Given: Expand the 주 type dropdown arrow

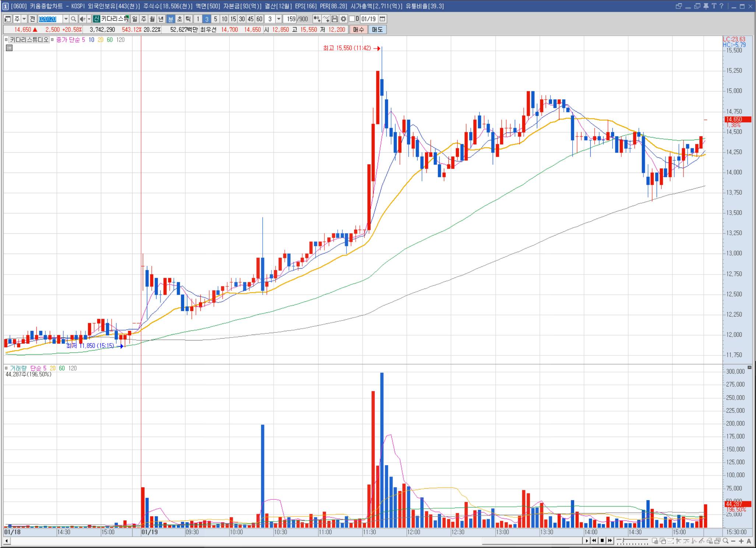Looking at the screenshot, I should click(24, 19).
